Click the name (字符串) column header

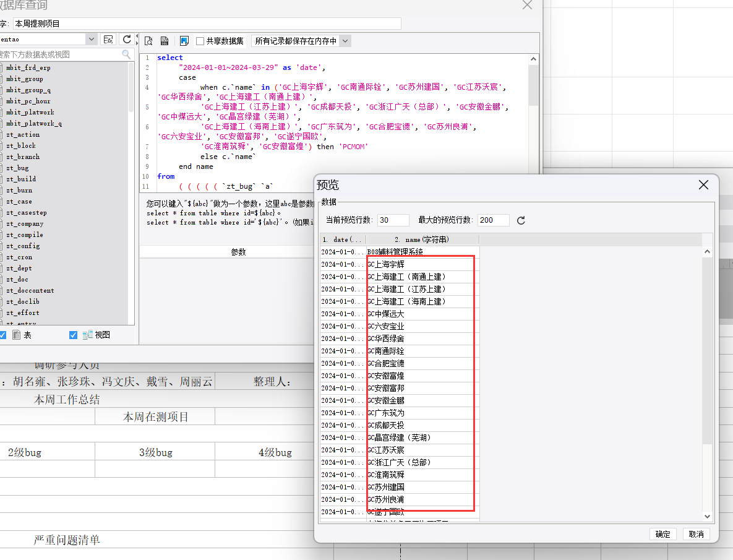pos(422,239)
